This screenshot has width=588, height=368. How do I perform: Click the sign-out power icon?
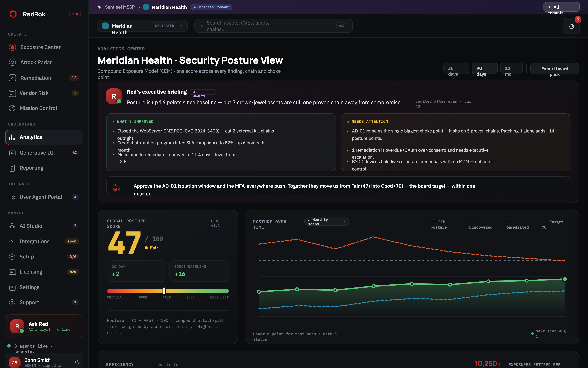(77, 362)
